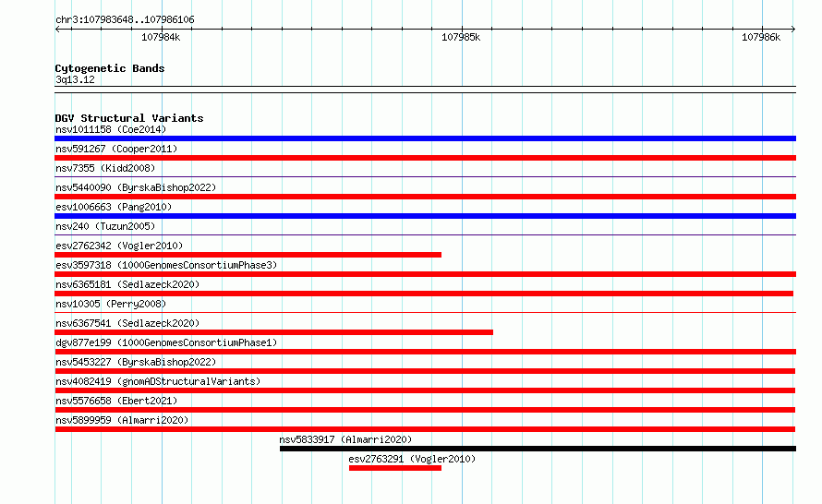822x504 pixels.
Task: Click red bar below nsv4082419
Action: [x=425, y=390]
